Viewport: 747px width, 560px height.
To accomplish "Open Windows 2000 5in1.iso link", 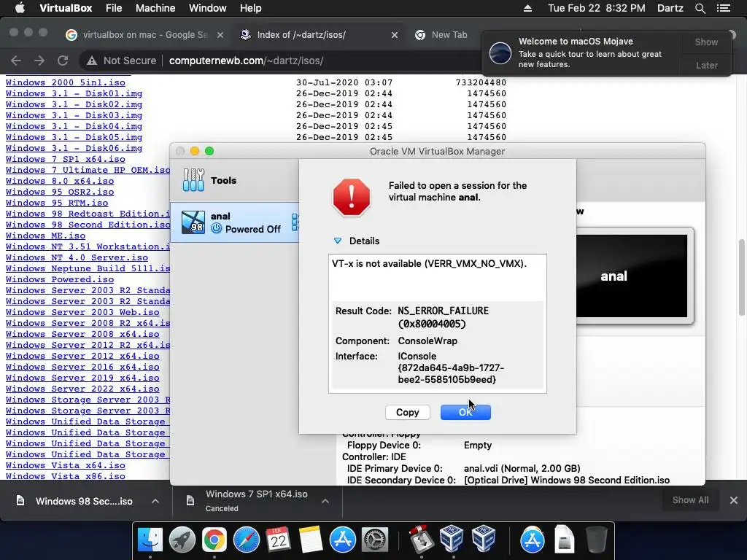I will [x=65, y=82].
